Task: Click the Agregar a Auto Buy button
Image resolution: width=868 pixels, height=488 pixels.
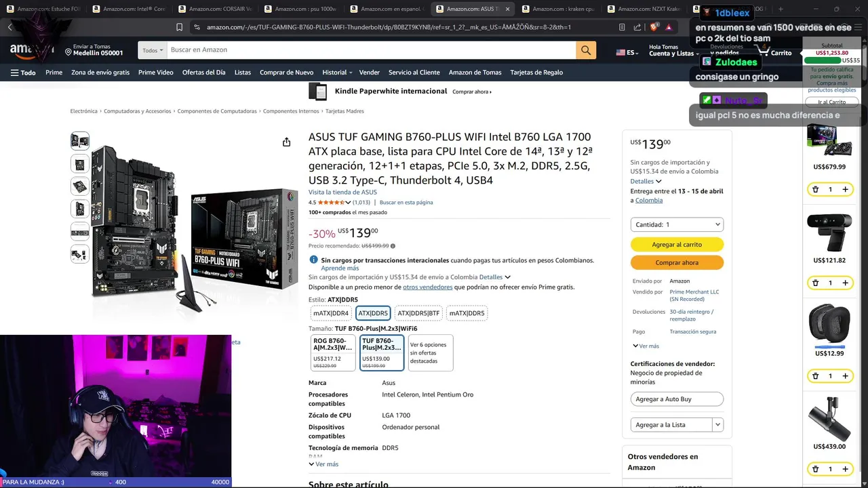Action: (677, 399)
